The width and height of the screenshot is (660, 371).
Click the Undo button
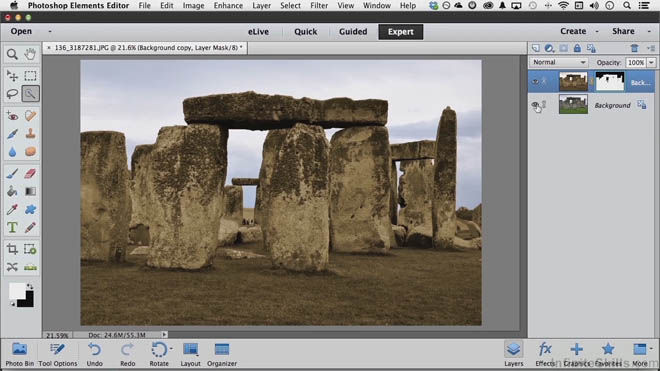(x=94, y=355)
